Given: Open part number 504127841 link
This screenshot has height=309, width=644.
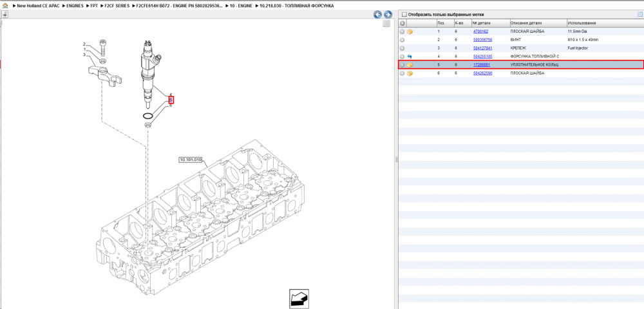Looking at the screenshot, I should (x=482, y=48).
